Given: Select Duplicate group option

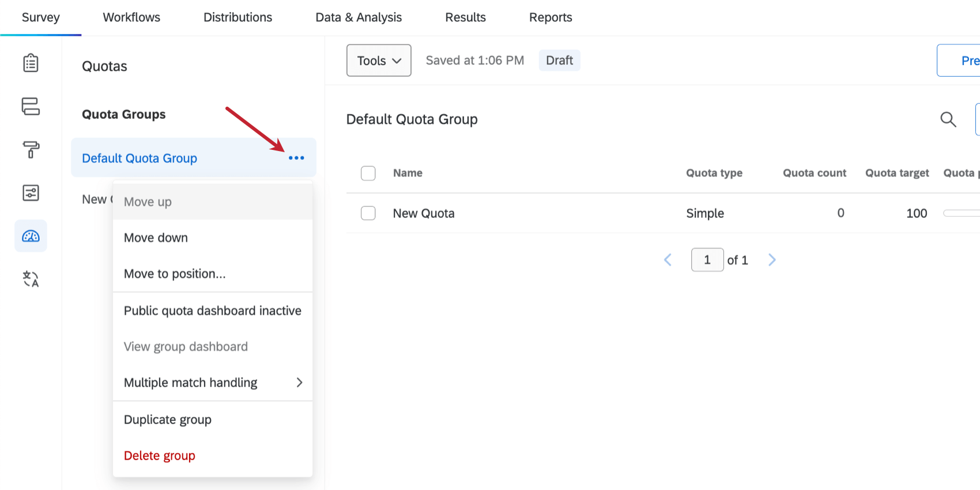Looking at the screenshot, I should click(x=168, y=420).
